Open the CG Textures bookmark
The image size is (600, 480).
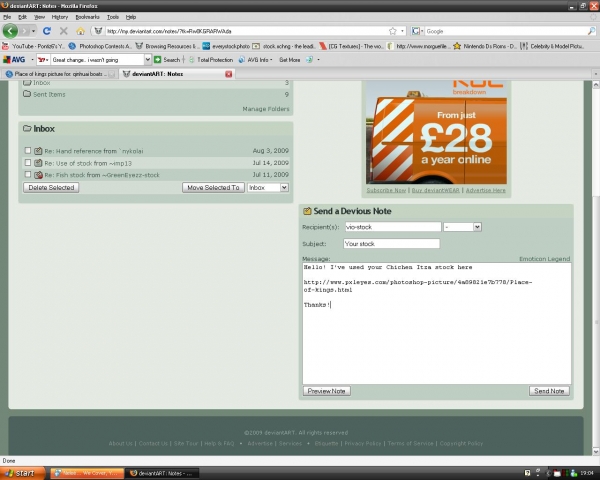coord(352,46)
